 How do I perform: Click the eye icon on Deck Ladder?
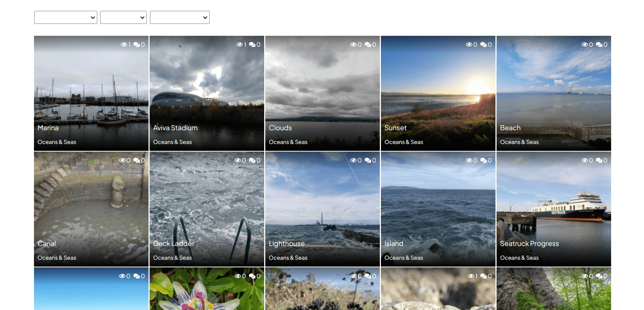pos(237,160)
